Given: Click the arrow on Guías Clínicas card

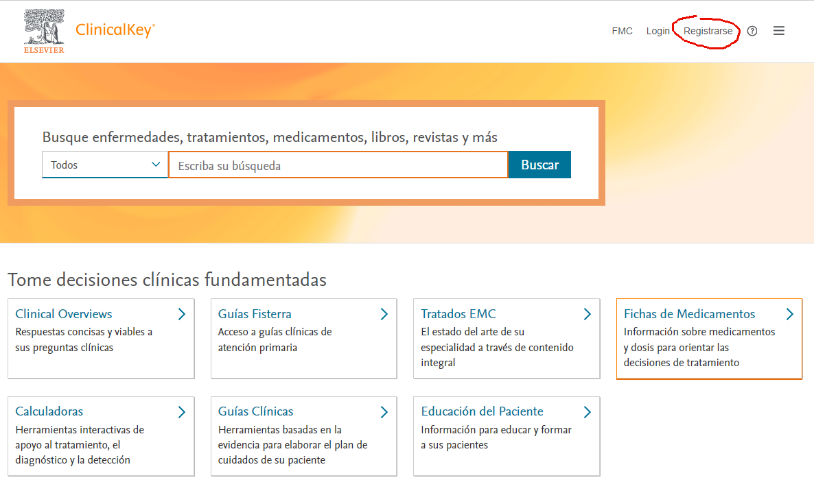Looking at the screenshot, I should pos(384,412).
